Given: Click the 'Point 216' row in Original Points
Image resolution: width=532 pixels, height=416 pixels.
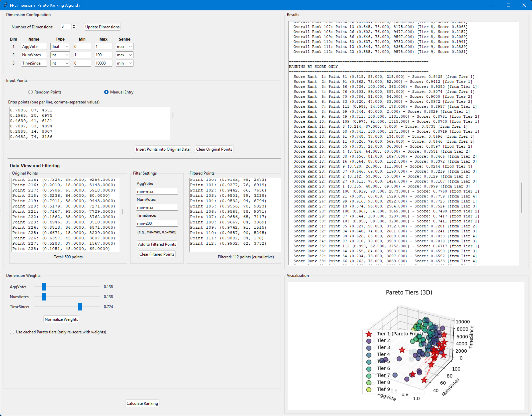Looking at the screenshot, I should [x=64, y=185].
